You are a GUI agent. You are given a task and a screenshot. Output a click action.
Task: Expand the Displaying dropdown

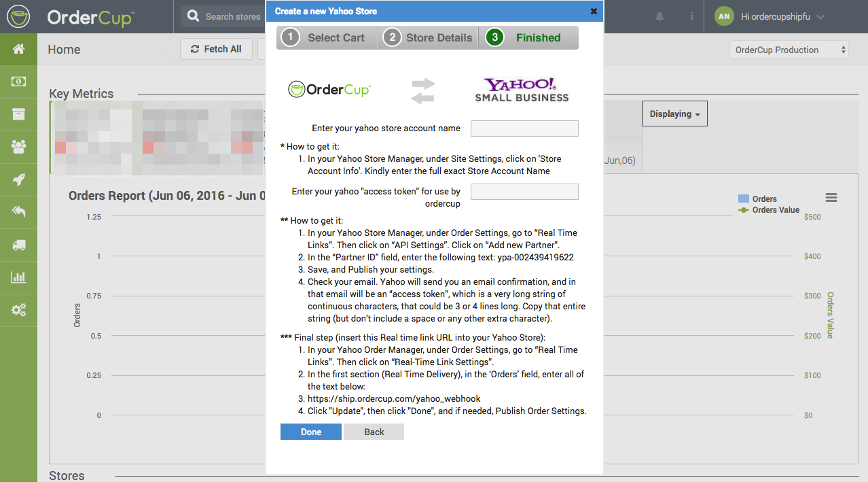(674, 114)
